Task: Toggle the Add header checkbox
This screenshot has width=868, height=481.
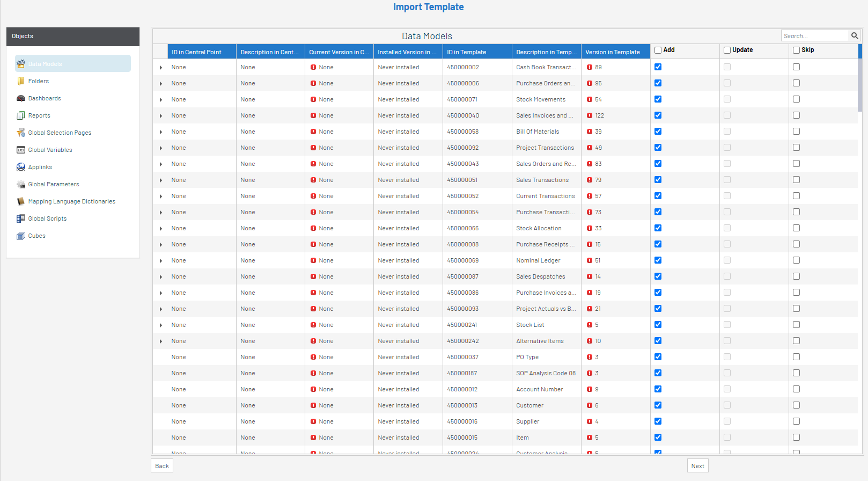Action: (658, 50)
